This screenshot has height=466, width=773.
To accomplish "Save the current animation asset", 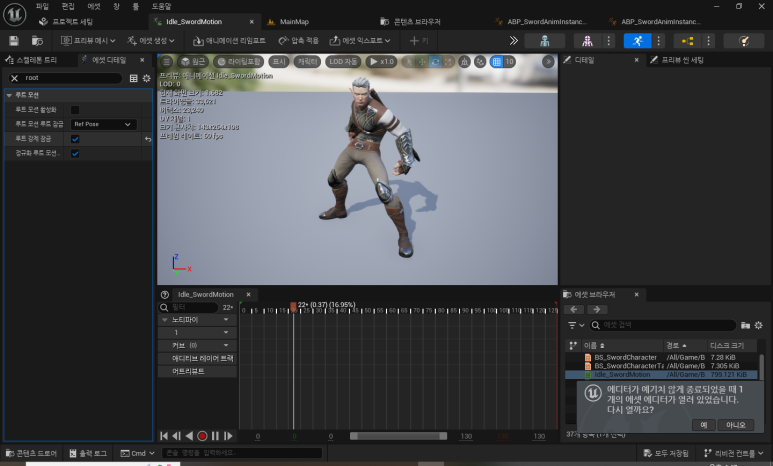I will 14,40.
